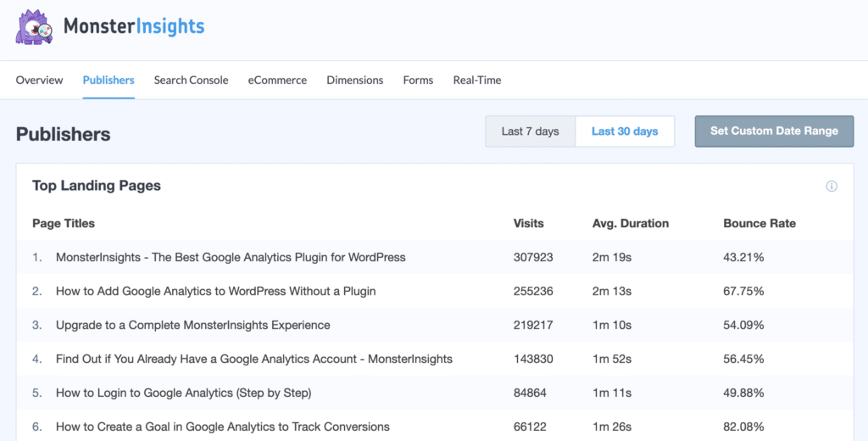
Task: Click the Top Landing Pages heading
Action: [97, 186]
